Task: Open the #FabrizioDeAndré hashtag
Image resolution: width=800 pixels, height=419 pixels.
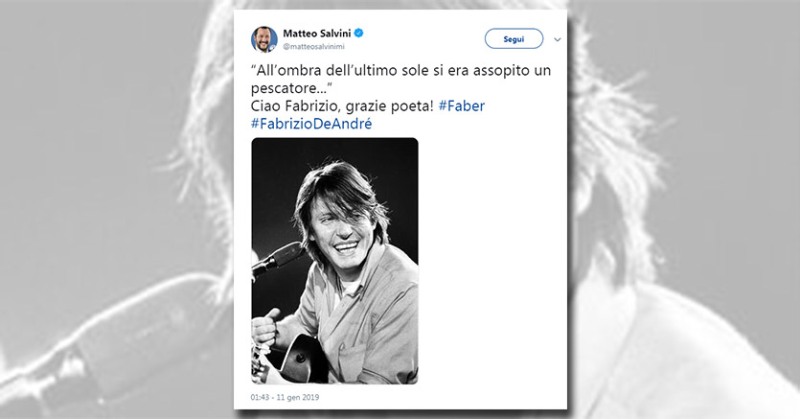Action: click(312, 124)
